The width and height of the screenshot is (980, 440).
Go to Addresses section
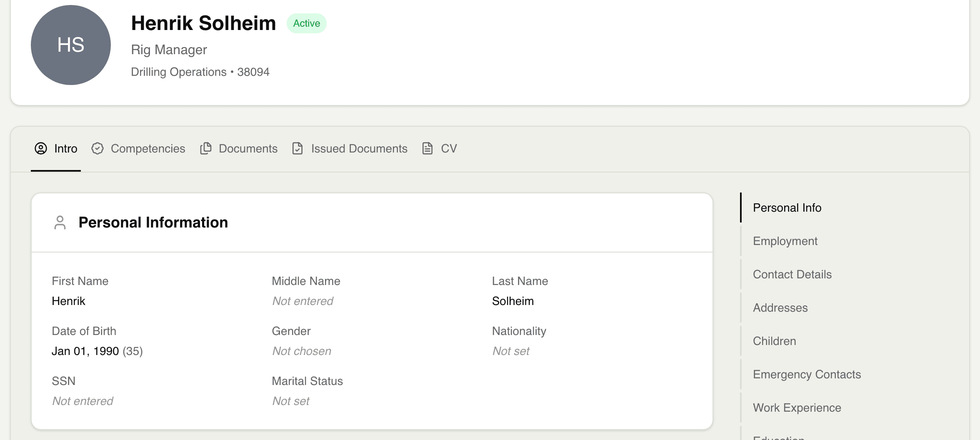pos(780,307)
